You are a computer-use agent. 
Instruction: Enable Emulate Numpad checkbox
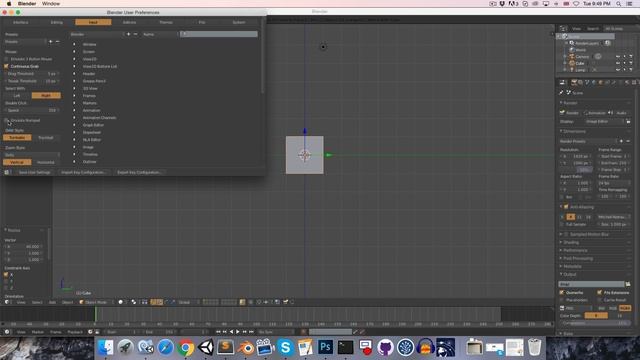click(6, 120)
